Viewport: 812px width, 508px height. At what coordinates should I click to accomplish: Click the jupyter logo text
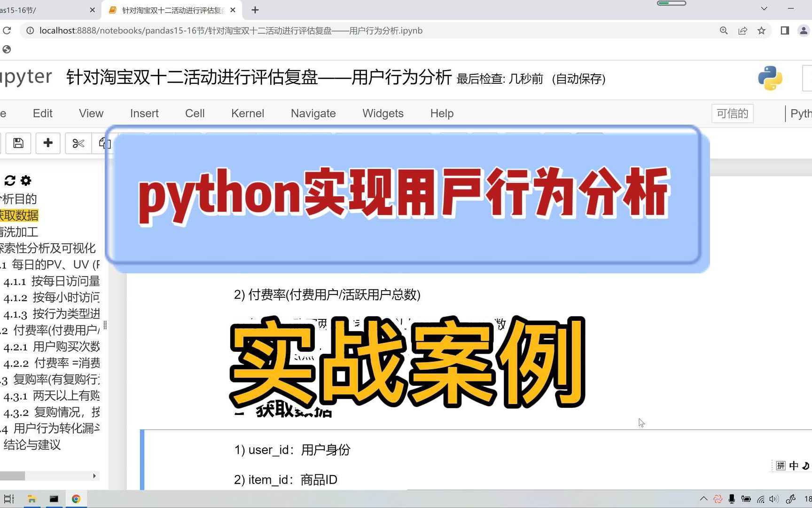(26, 77)
